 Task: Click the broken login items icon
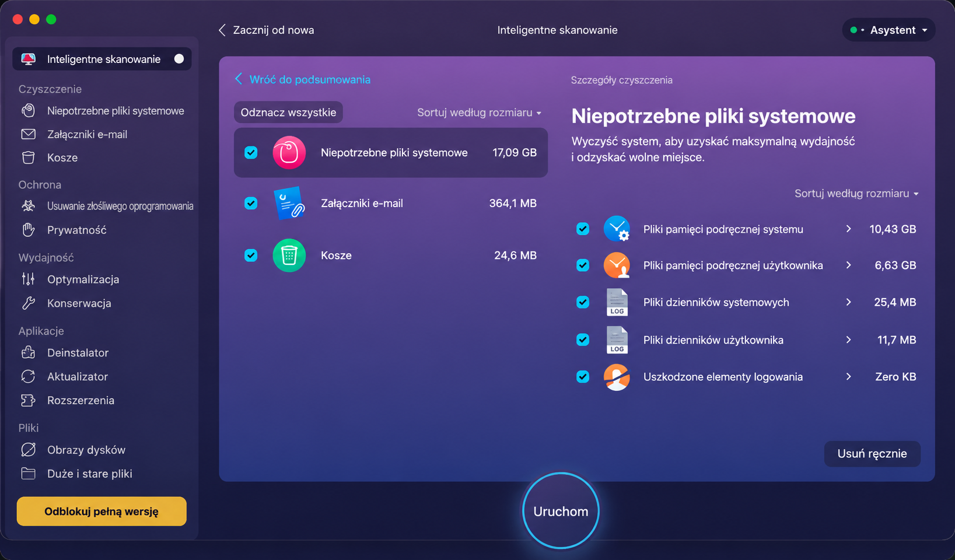point(617,377)
